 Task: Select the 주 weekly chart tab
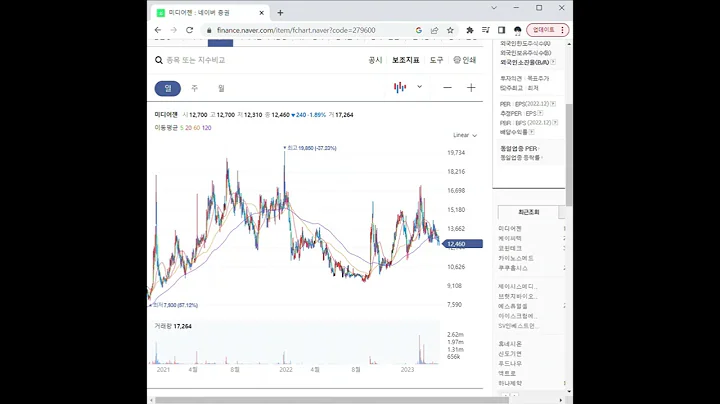(194, 88)
